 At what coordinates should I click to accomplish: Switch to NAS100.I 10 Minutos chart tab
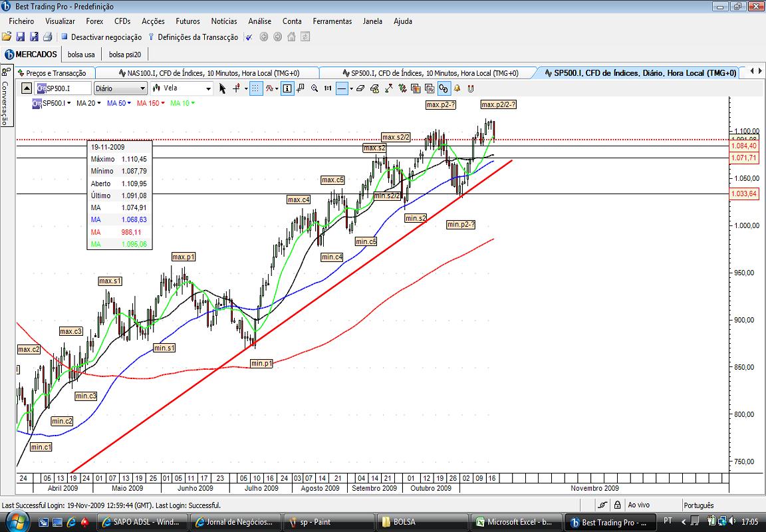tap(209, 73)
